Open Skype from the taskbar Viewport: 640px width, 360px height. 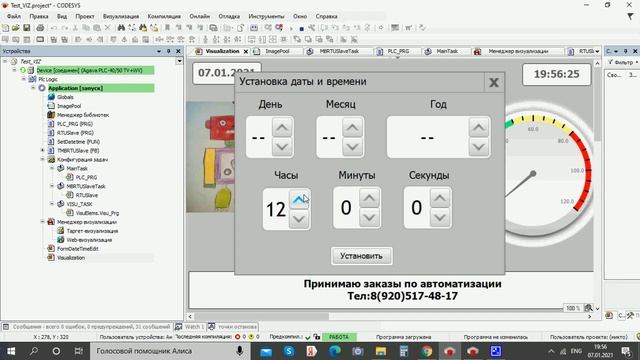[x=289, y=351]
